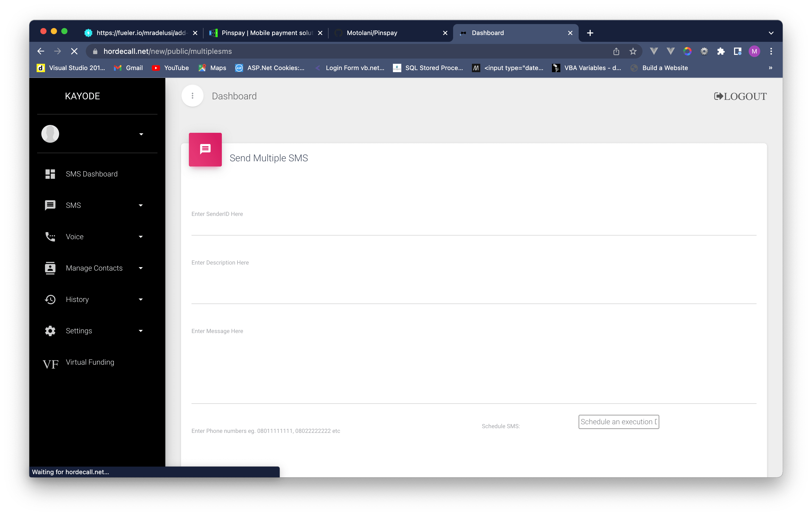Click the Enter Description Here field
The image size is (812, 516).
coord(474,281)
